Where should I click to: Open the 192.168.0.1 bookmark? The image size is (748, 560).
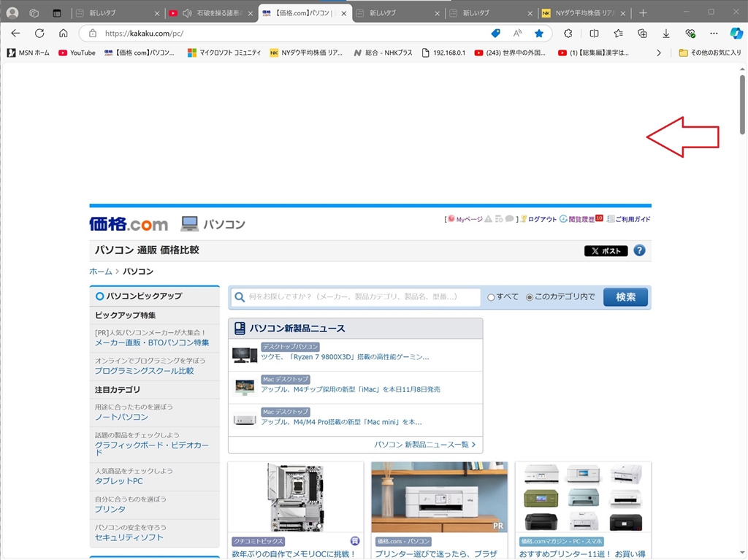pyautogui.click(x=443, y=53)
